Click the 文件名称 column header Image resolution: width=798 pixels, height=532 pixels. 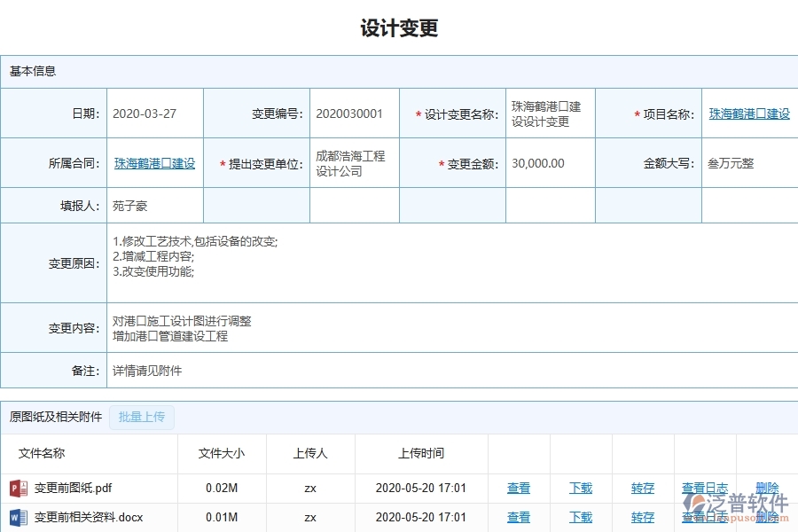pyautogui.click(x=43, y=453)
